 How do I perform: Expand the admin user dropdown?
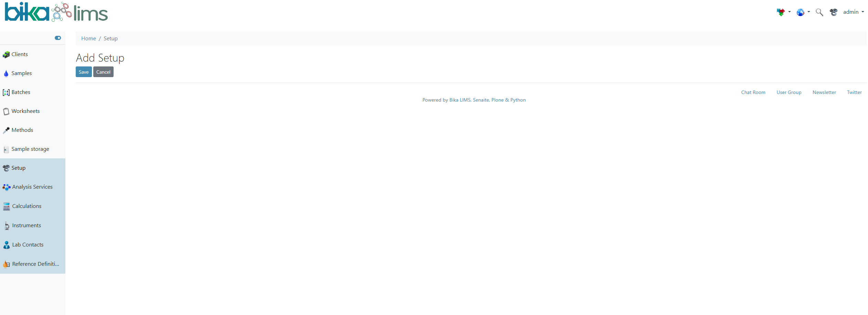(x=853, y=12)
